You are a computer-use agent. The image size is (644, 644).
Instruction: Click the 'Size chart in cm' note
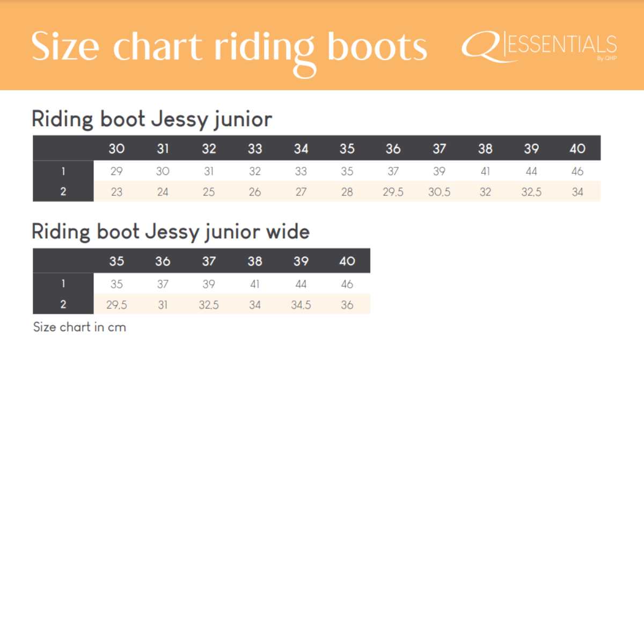pyautogui.click(x=79, y=327)
